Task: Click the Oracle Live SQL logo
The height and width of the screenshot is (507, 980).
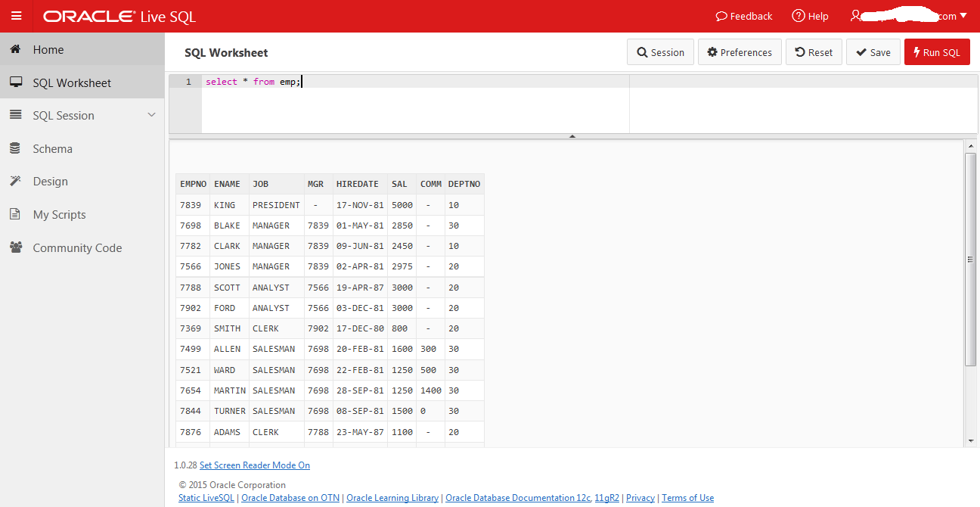Action: point(119,16)
